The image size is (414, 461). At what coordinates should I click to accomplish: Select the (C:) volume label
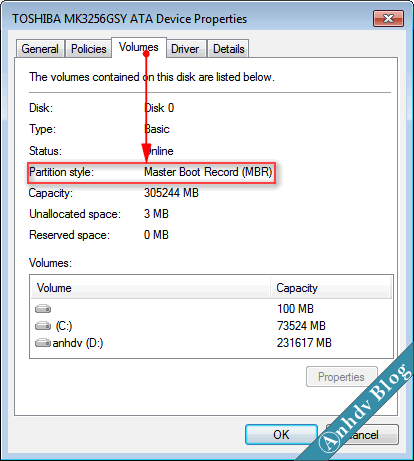(64, 326)
